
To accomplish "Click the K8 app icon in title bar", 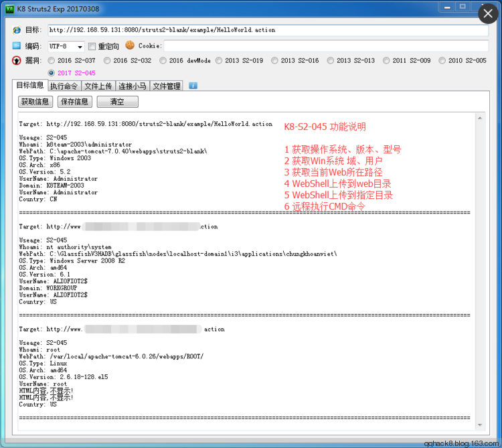I will pyautogui.click(x=10, y=8).
